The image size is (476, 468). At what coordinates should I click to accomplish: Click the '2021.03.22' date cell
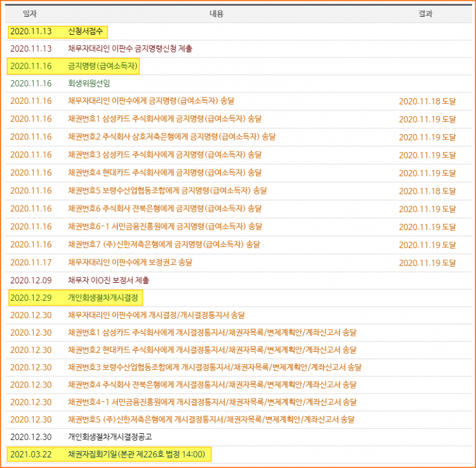tap(31, 454)
